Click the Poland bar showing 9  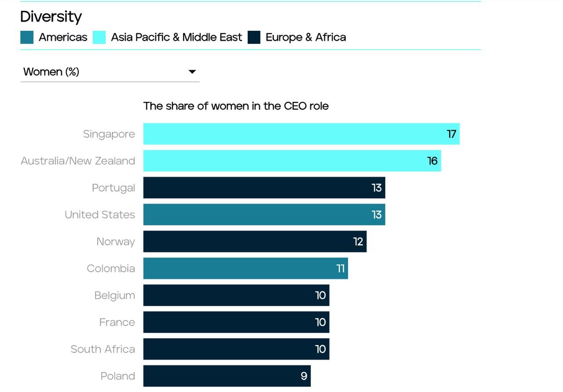coord(227,376)
